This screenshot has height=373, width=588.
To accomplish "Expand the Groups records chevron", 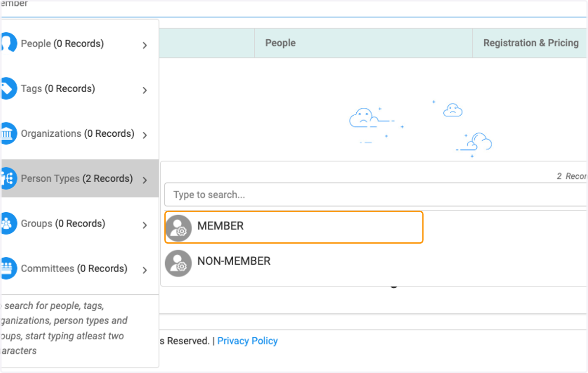I will coord(145,225).
